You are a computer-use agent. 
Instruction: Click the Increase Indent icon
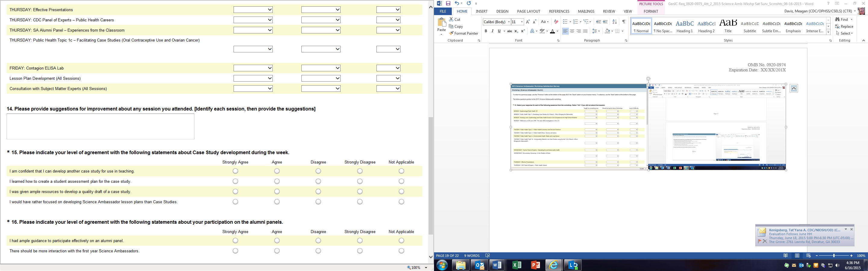[x=605, y=22]
